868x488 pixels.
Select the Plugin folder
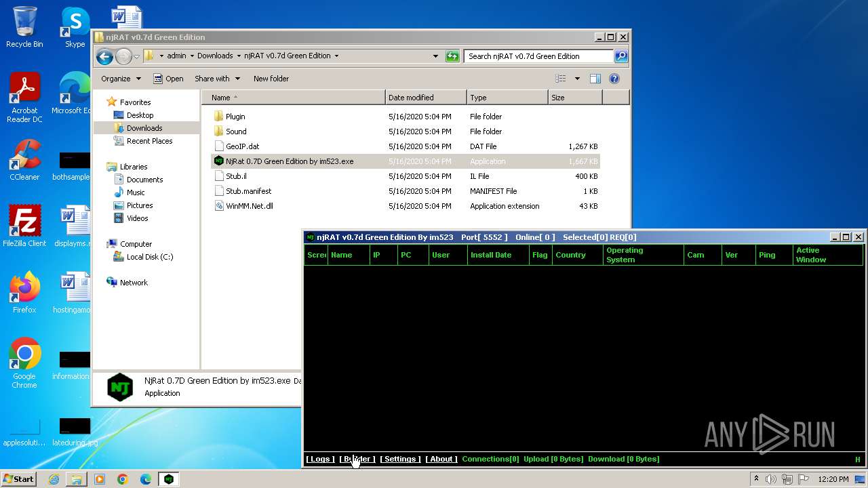pyautogui.click(x=235, y=117)
